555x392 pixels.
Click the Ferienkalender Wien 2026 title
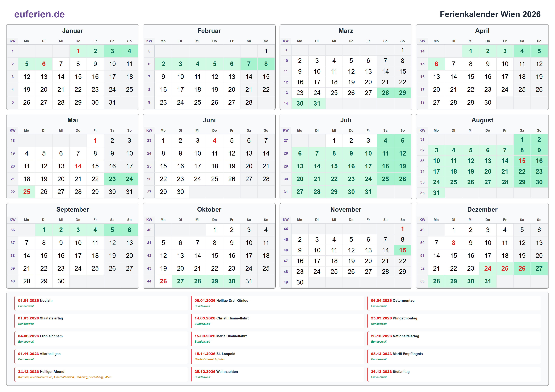point(490,14)
